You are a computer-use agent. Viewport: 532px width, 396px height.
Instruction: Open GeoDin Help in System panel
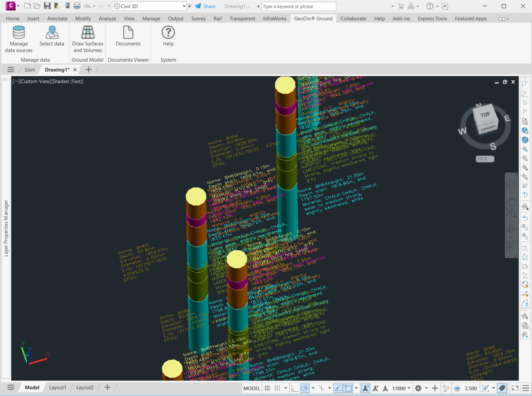pos(168,36)
